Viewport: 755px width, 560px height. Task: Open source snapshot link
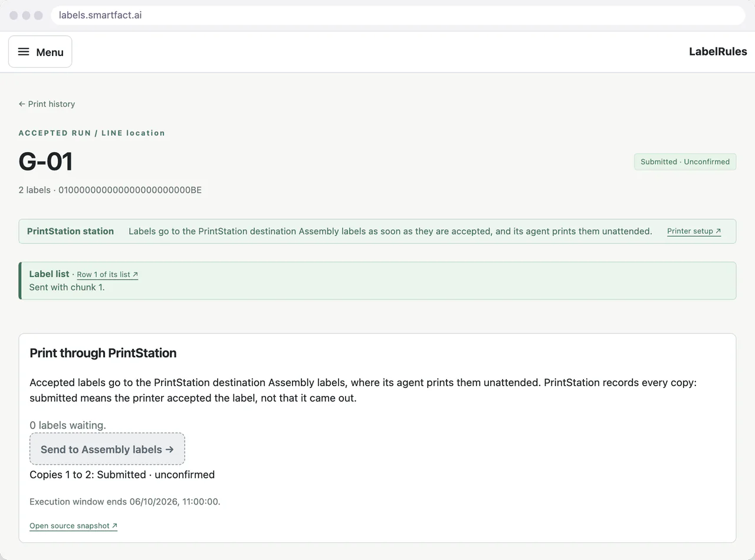pyautogui.click(x=73, y=526)
